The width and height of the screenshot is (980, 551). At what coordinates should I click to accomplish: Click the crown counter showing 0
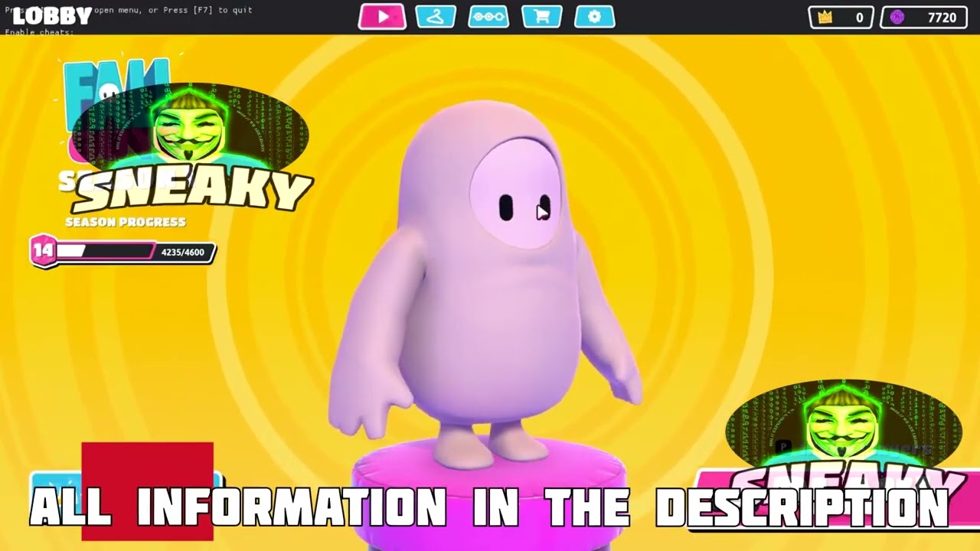[841, 18]
